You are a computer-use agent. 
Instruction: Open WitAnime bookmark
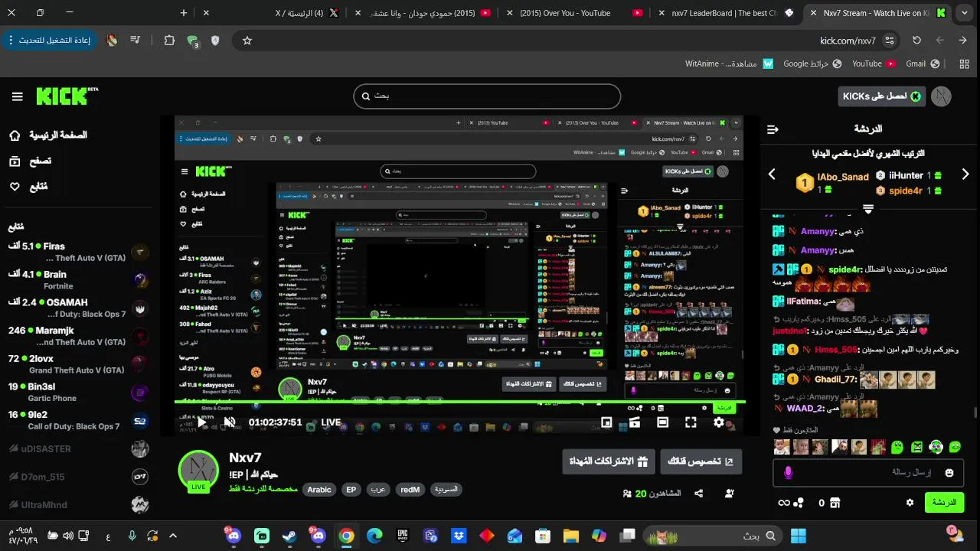pos(728,64)
